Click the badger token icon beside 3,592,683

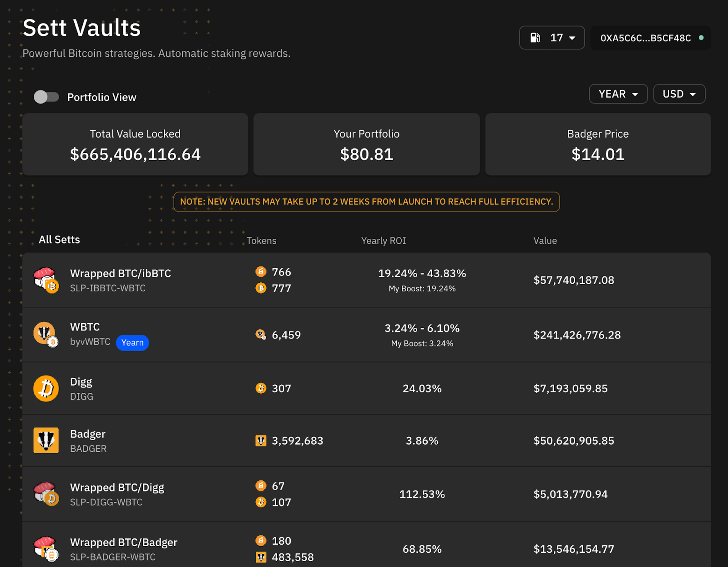pyautogui.click(x=261, y=441)
